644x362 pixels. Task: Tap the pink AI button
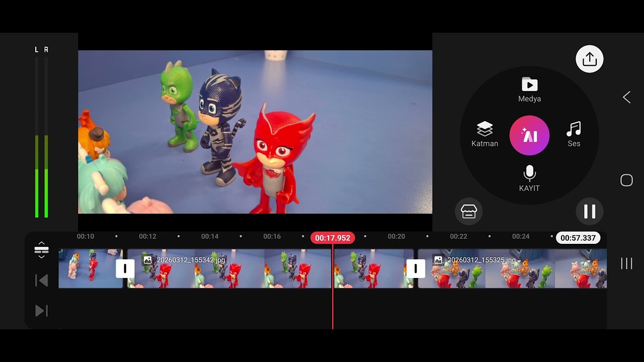[529, 135]
